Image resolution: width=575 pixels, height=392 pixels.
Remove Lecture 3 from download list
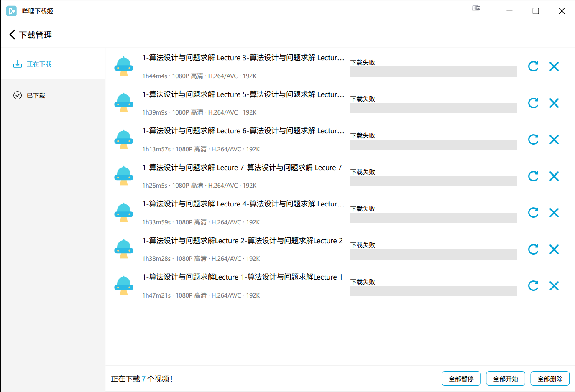coord(554,66)
